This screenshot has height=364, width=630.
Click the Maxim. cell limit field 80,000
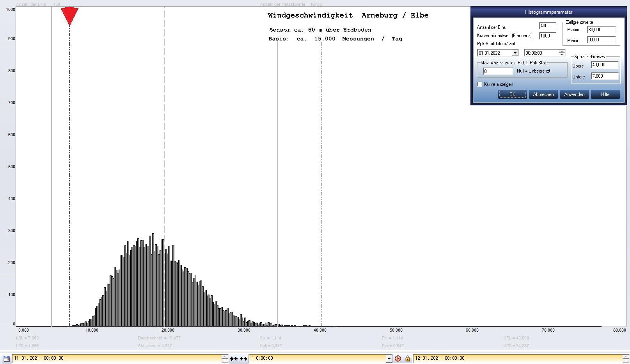click(x=601, y=30)
